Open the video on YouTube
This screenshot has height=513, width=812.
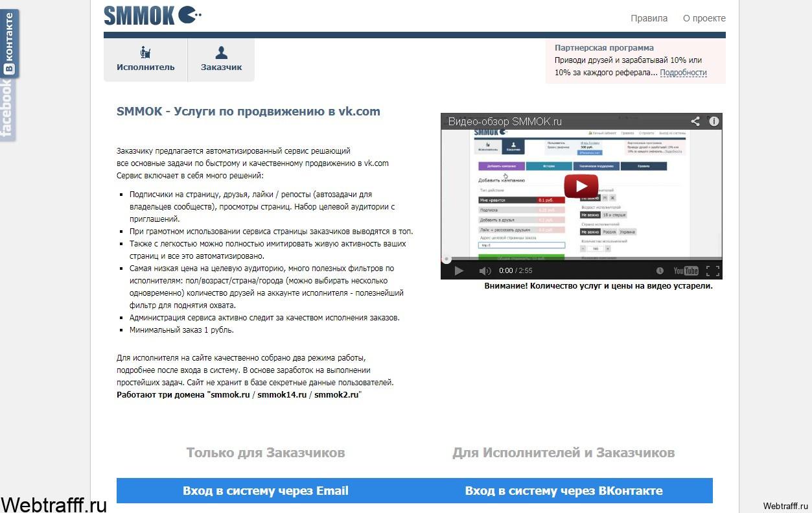pyautogui.click(x=686, y=270)
